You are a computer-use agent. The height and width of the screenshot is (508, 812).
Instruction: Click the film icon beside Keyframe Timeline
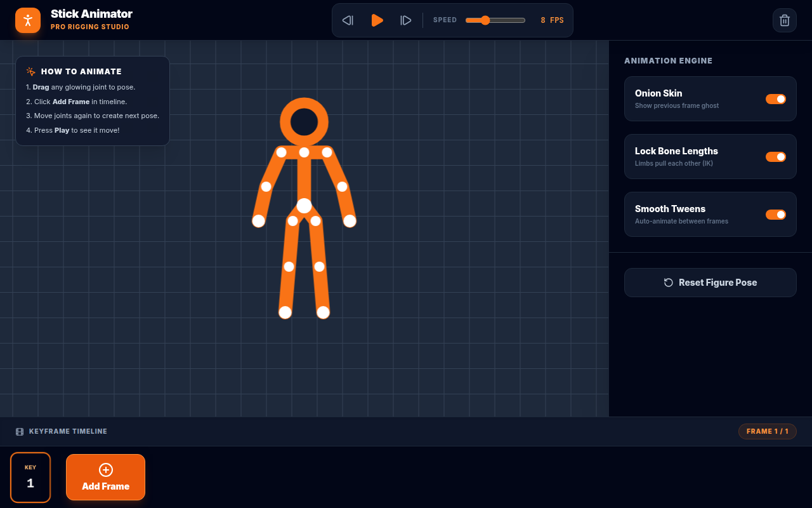point(20,432)
